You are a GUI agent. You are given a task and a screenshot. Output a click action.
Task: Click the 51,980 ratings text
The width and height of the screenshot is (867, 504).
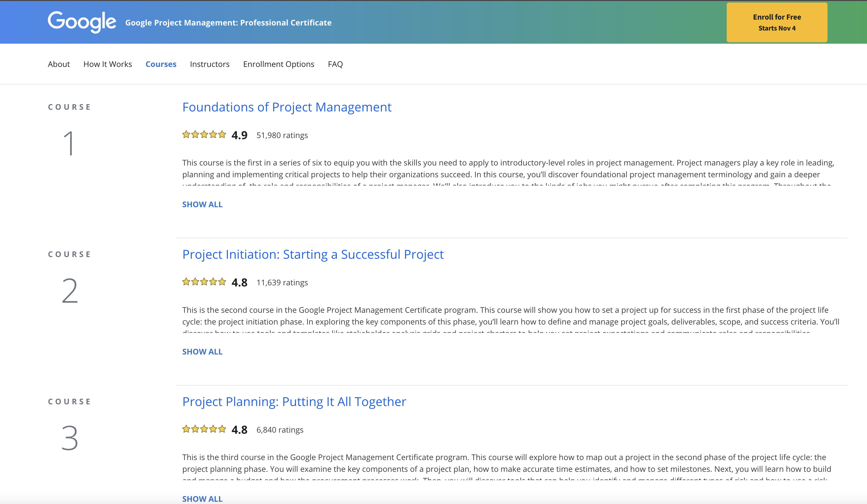(282, 135)
